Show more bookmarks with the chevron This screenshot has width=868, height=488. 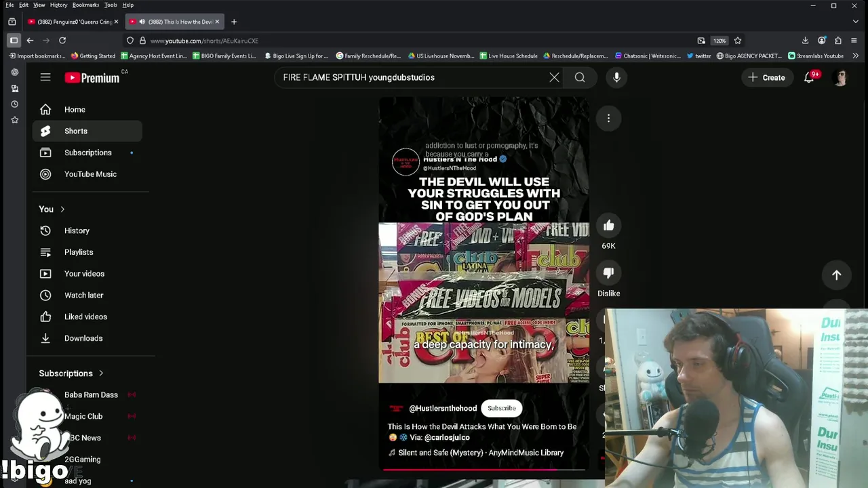856,56
